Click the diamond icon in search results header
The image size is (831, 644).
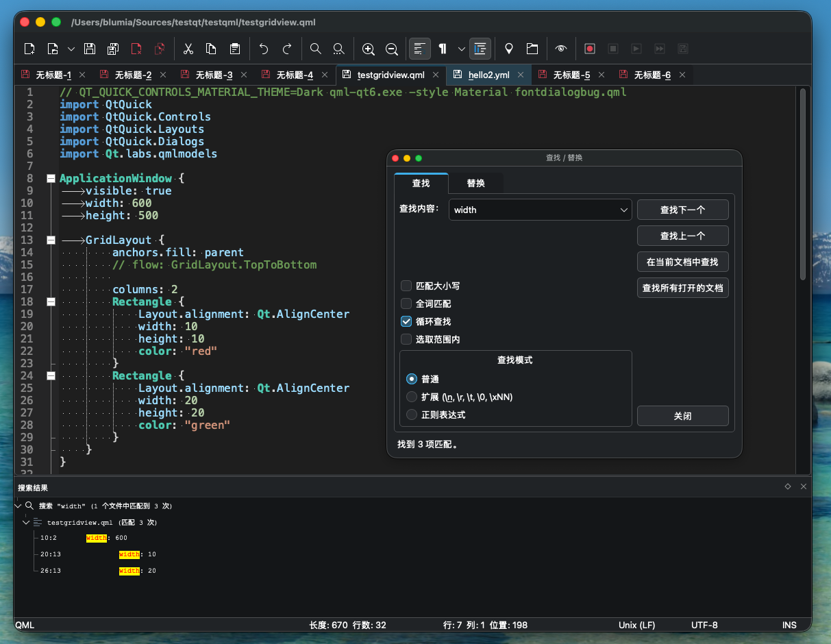(x=788, y=486)
